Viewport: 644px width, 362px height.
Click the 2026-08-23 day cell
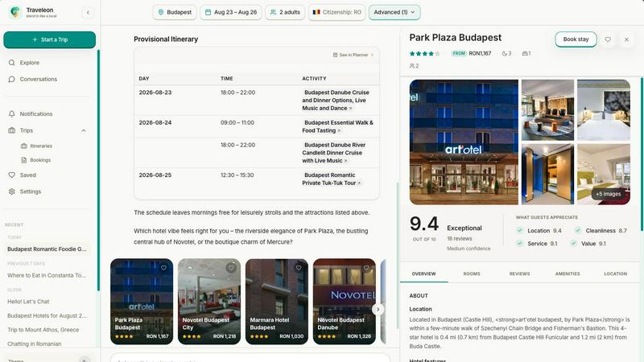(x=155, y=93)
